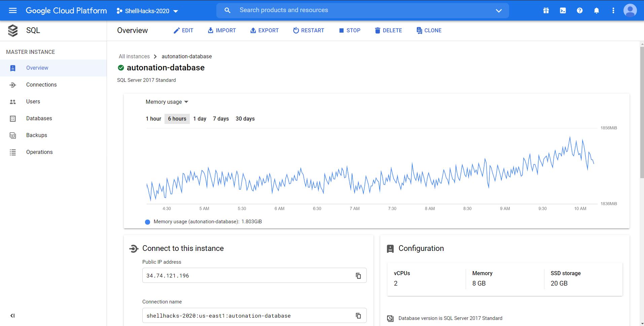Click the 1856MiB axis label
The height and width of the screenshot is (326, 644).
click(x=609, y=128)
